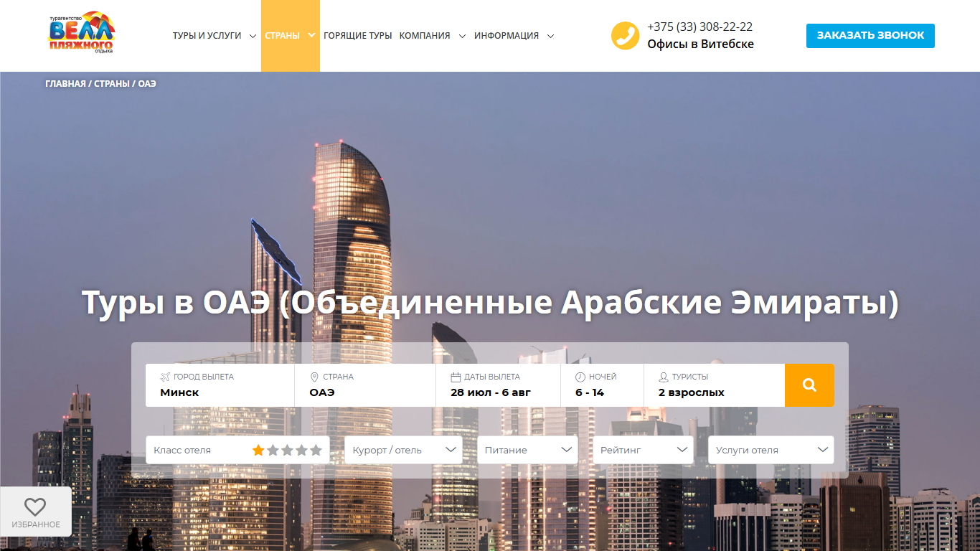Set hotel class to two stars
This screenshot has height=551, width=980.
point(273,450)
